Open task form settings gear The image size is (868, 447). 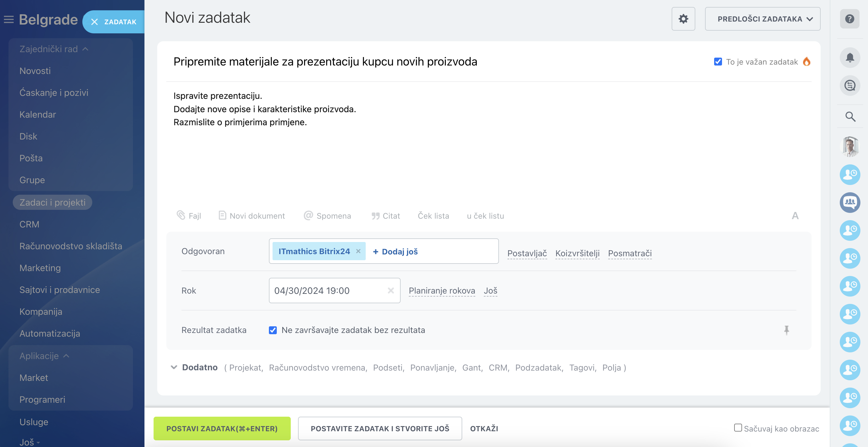pyautogui.click(x=683, y=19)
